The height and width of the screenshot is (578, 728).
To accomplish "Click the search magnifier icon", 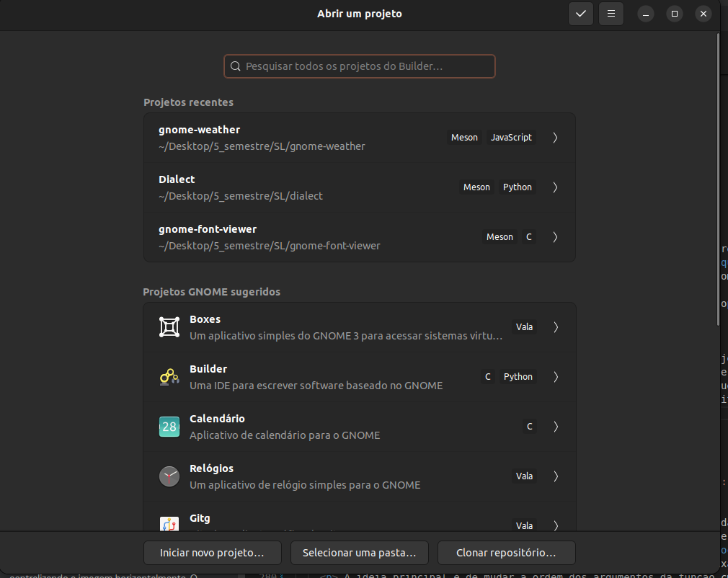I will [x=235, y=66].
